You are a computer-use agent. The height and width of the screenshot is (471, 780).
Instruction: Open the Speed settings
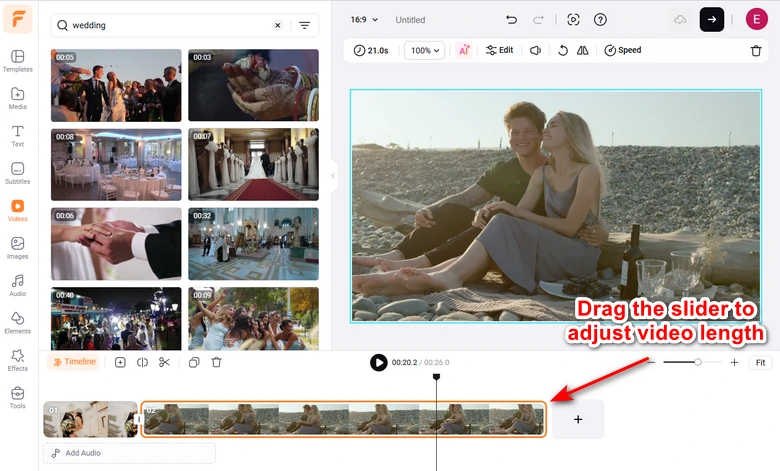click(x=623, y=50)
